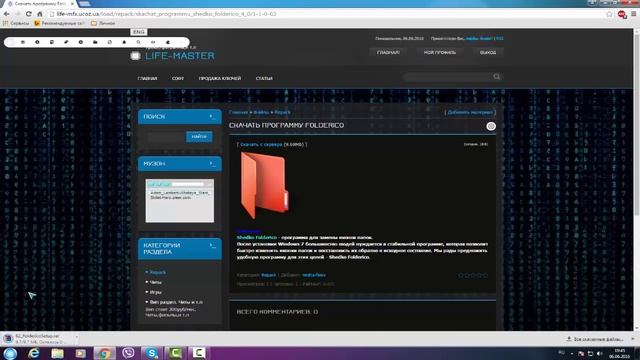Screen dimensions: 640x360
Task: Open Internet Explorer from the taskbar
Action: click(33, 353)
